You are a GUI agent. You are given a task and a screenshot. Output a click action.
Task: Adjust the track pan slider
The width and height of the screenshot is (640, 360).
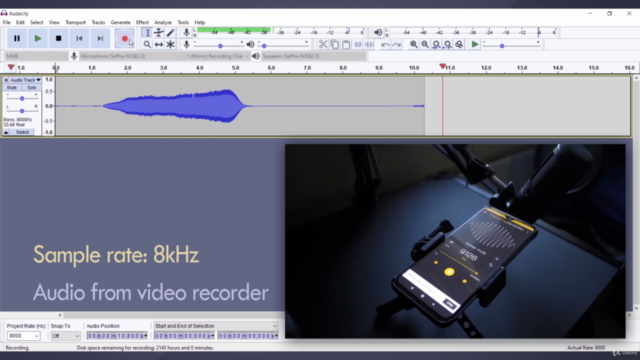[22, 110]
